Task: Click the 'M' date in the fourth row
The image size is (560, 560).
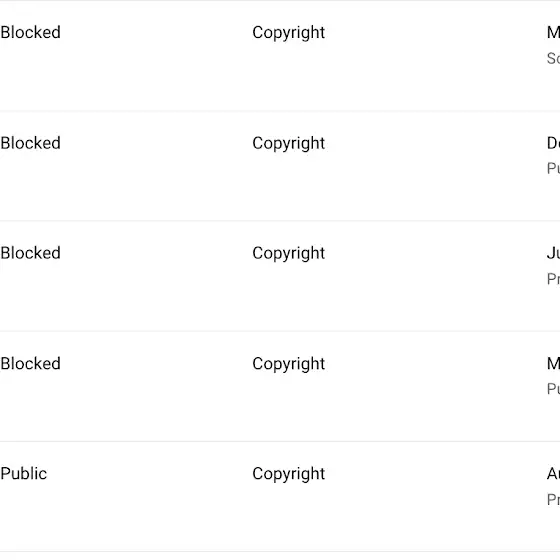Action: 553,364
